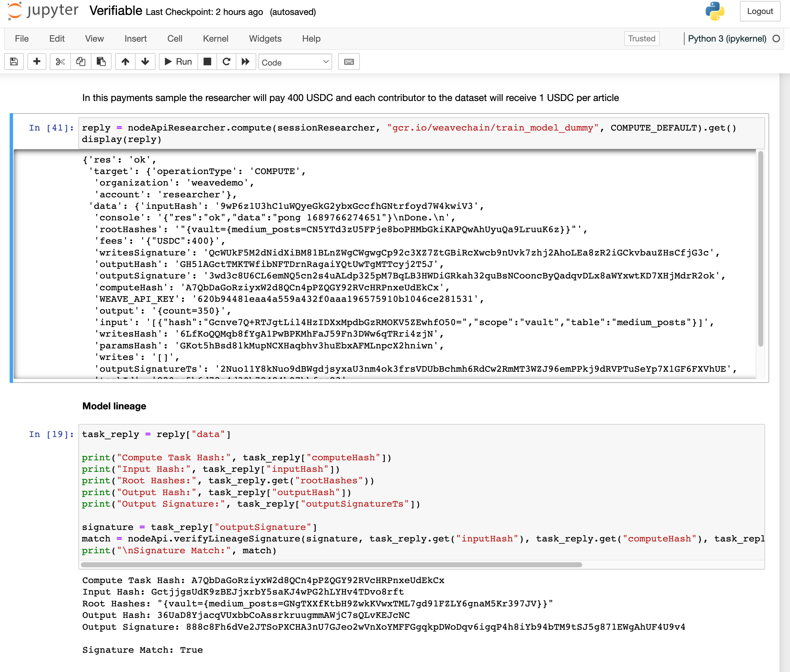This screenshot has width=790, height=672.
Task: Restart the kernel icon
Action: (x=226, y=62)
